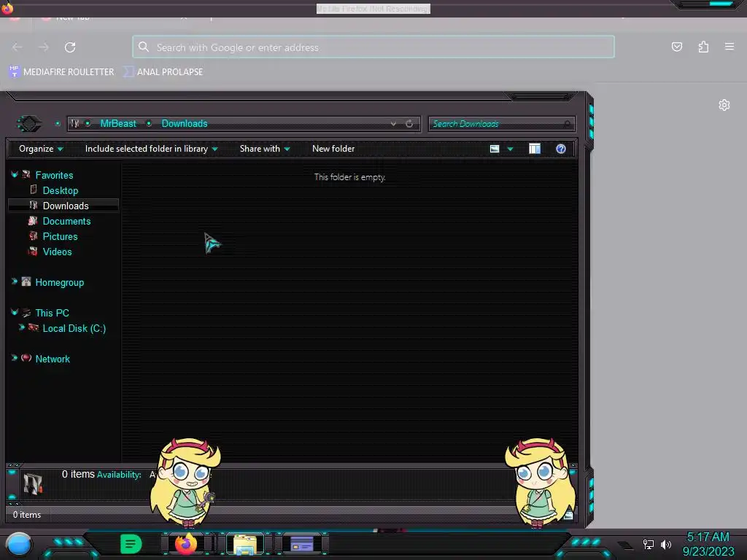Open the purple card app on taskbar
The width and height of the screenshot is (747, 560).
[x=302, y=543]
